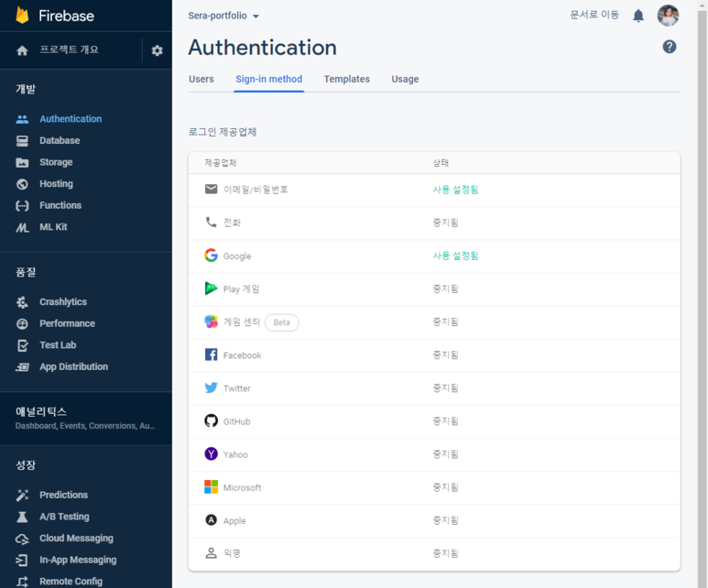
Task: Click the ML Kit icon
Action: click(22, 227)
